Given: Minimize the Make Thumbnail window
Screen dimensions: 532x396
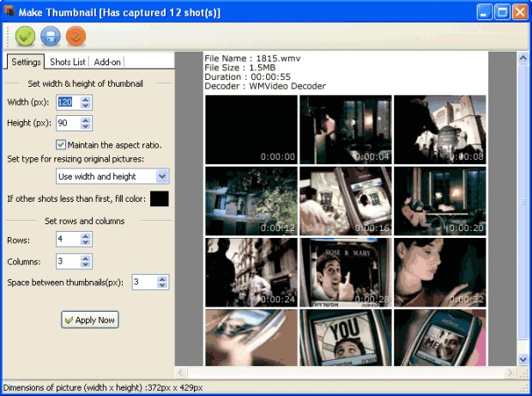Looking at the screenshot, I should coord(484,12).
